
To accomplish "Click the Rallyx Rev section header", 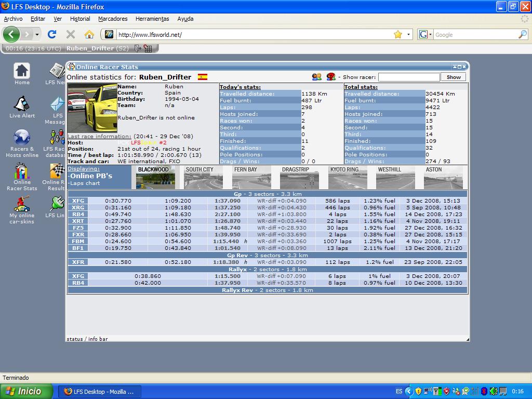I will [268, 290].
